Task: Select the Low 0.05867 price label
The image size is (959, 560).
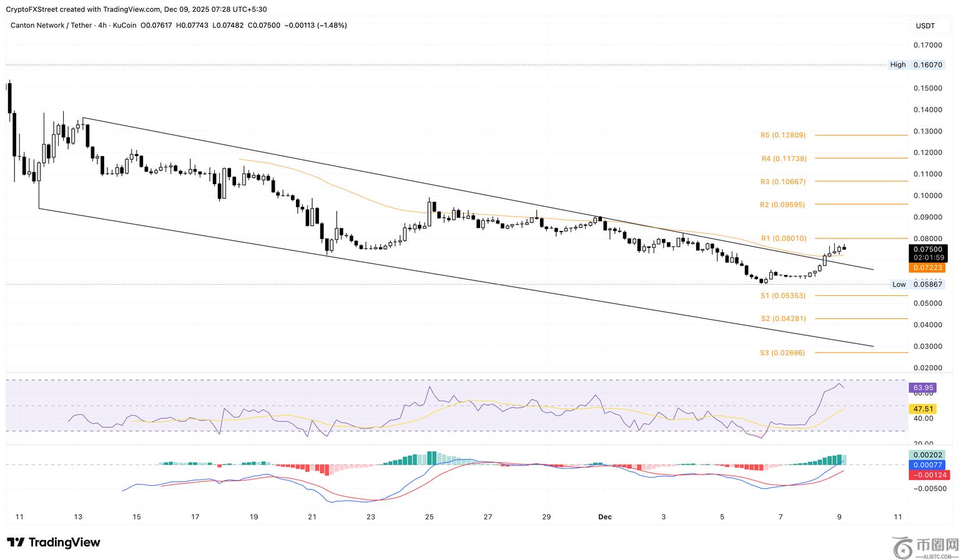Action: tap(917, 285)
